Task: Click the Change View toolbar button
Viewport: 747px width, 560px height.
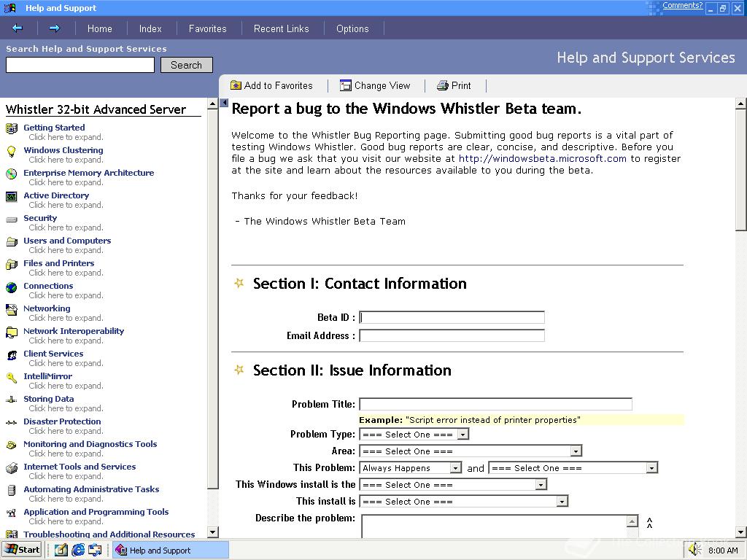Action: click(375, 86)
